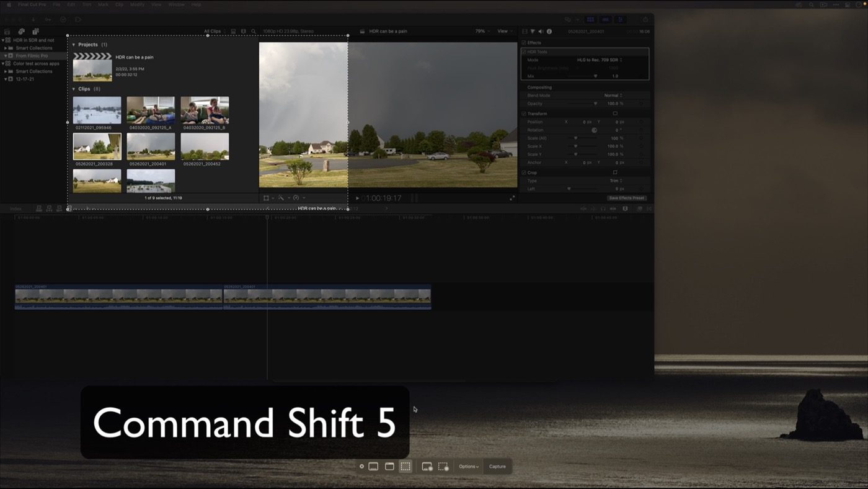868x489 pixels.
Task: Open the viewer View menu
Action: tap(504, 31)
